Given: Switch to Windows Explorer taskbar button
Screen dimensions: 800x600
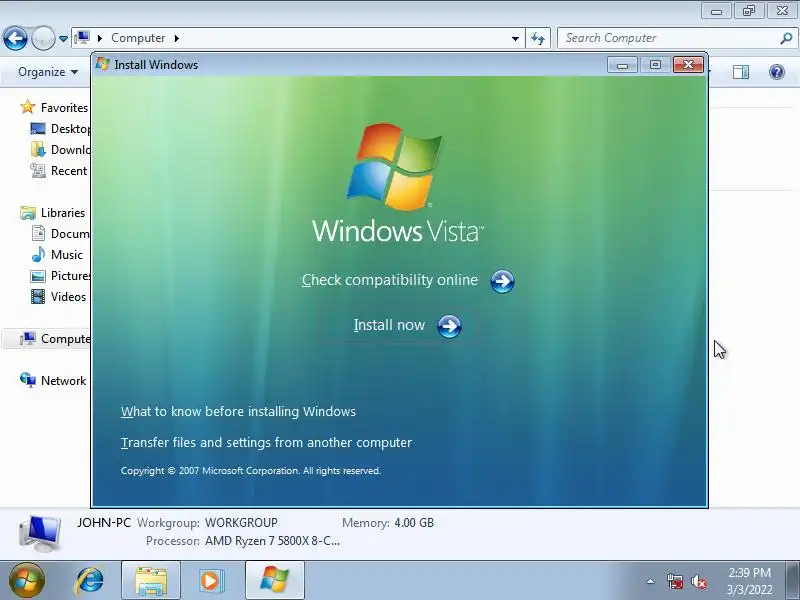Looking at the screenshot, I should 151,581.
